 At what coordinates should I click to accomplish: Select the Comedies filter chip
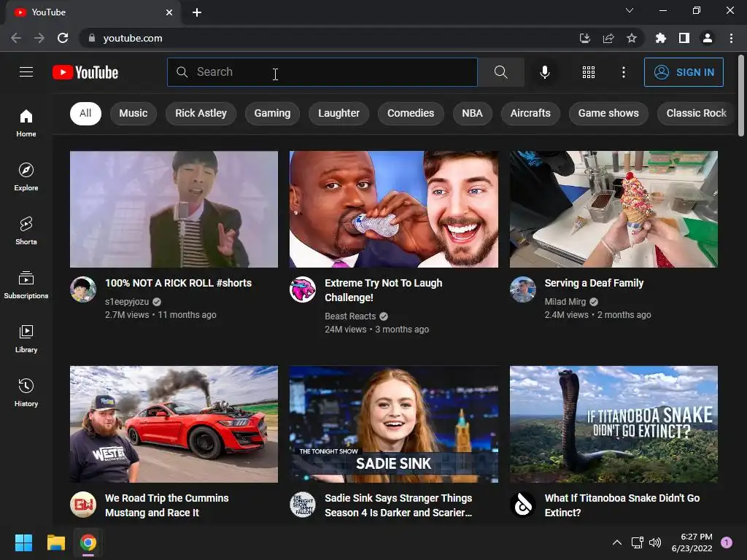coord(411,113)
